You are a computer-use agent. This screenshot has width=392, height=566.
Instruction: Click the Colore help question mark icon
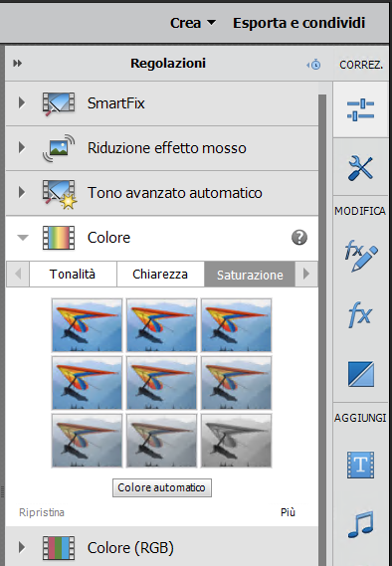pos(299,238)
